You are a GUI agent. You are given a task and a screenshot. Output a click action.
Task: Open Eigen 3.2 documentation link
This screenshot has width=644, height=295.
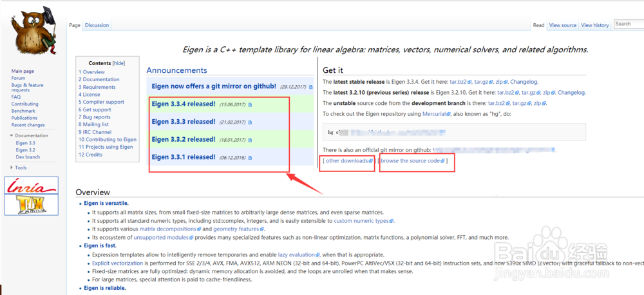tap(26, 150)
